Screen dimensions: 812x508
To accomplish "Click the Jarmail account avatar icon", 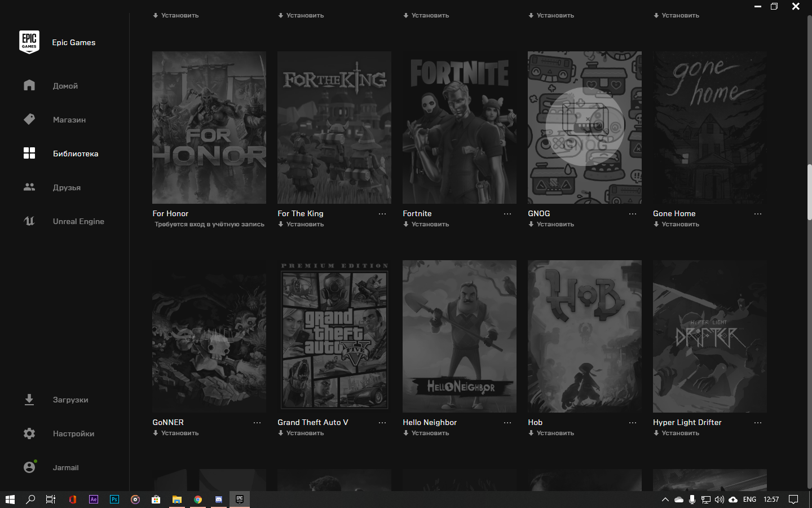I will tap(29, 467).
